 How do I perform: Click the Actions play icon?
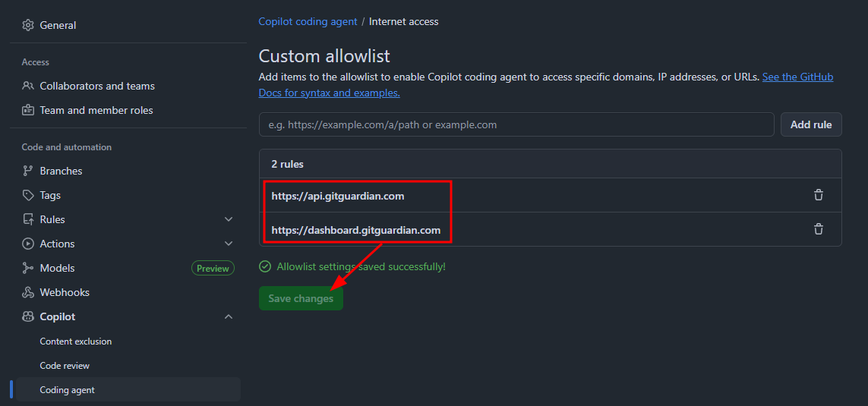27,244
